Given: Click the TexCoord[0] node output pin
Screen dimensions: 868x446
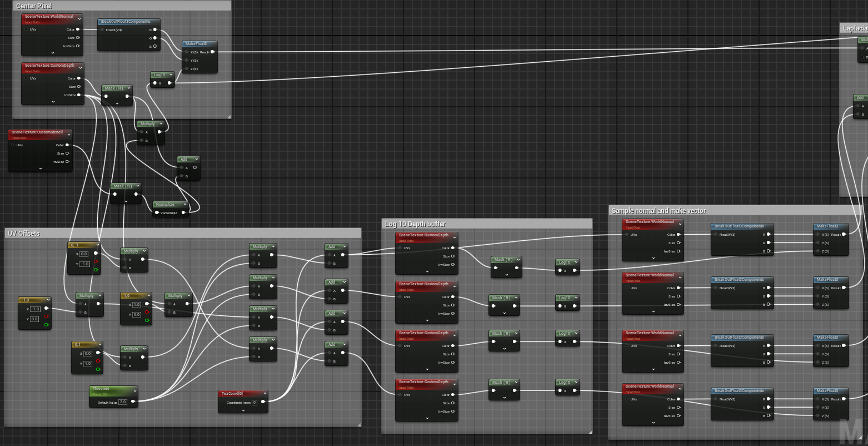Looking at the screenshot, I should pos(263,402).
